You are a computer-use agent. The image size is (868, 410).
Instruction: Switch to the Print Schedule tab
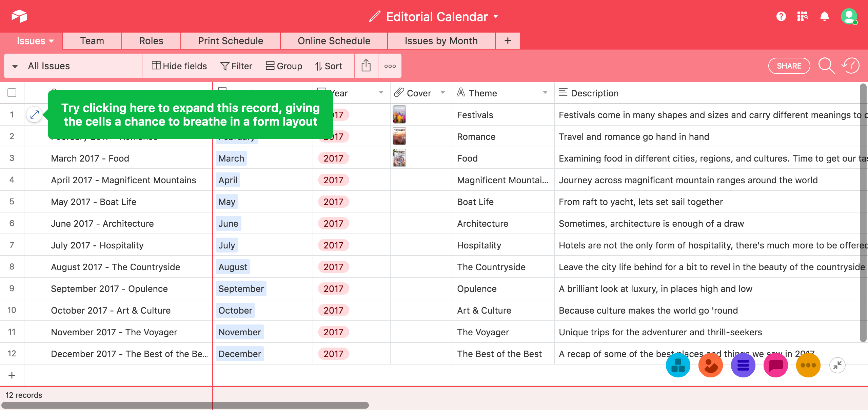231,41
